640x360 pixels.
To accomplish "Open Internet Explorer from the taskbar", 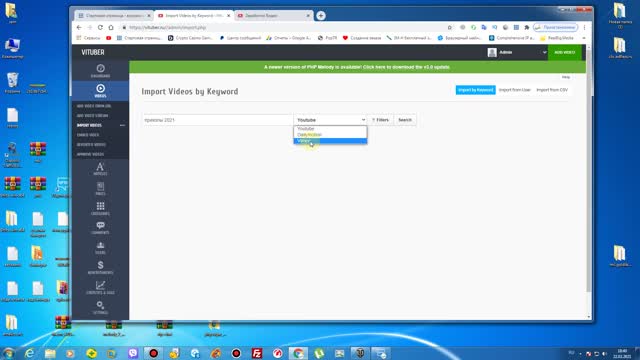I will pyautogui.click(x=30, y=353).
